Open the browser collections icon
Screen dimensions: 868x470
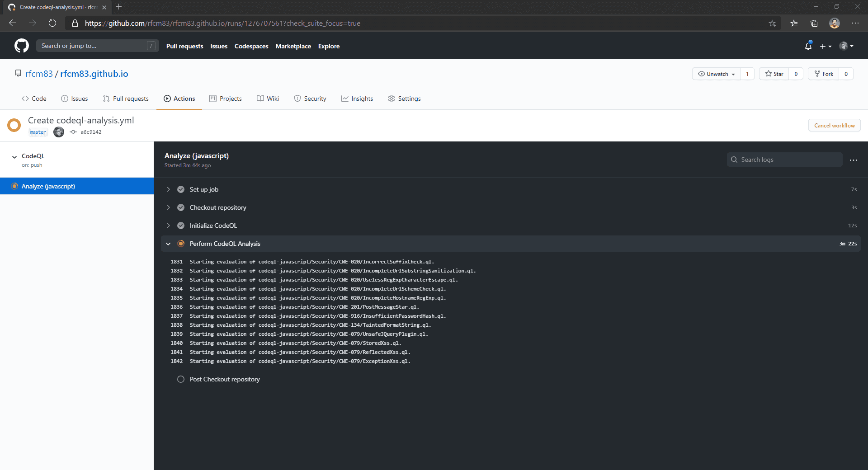pyautogui.click(x=814, y=23)
